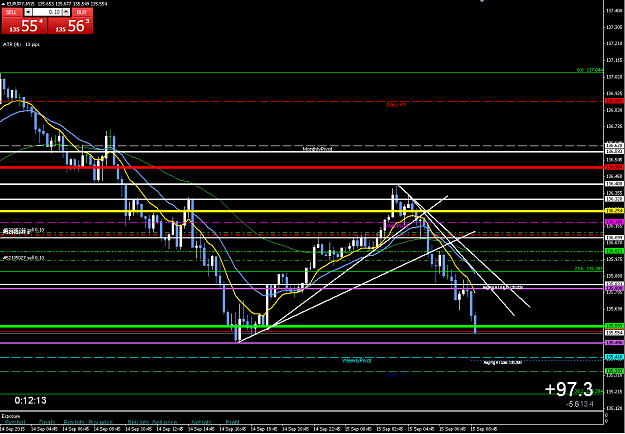
Task: Click the yellow price tag on price axis
Action: pos(614,210)
